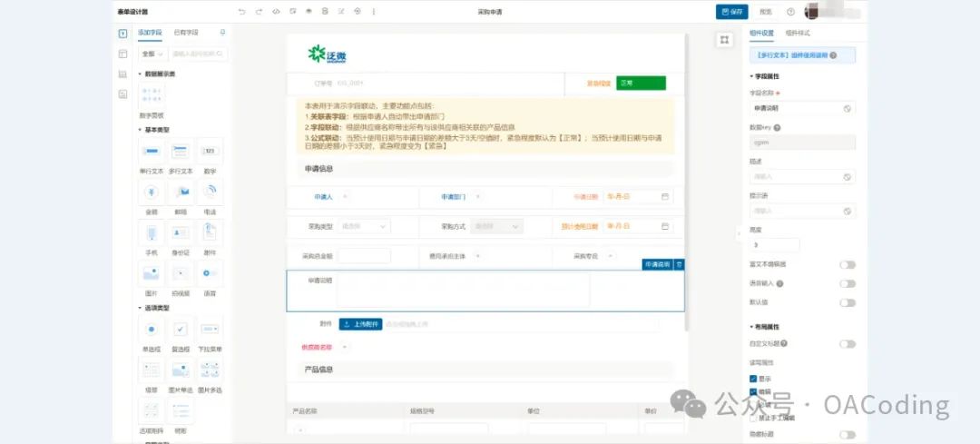Click the redo arrow in top toolbar
The image size is (980, 444).
click(x=259, y=12)
